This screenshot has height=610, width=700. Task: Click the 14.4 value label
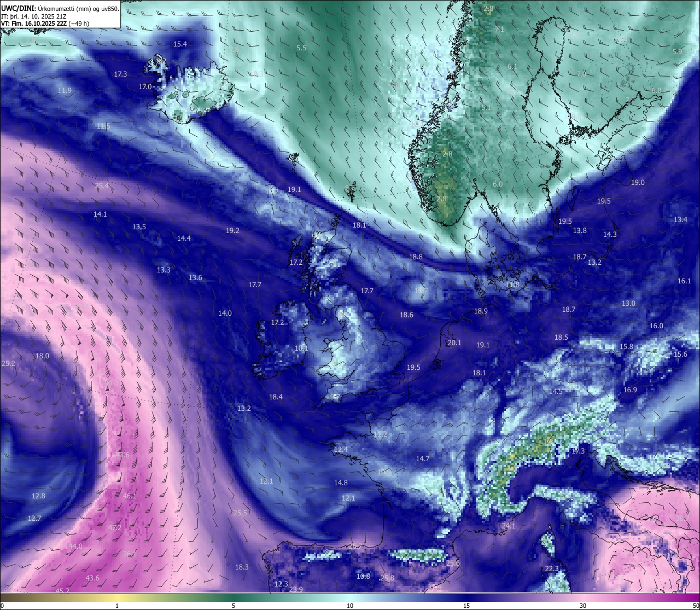click(x=184, y=238)
